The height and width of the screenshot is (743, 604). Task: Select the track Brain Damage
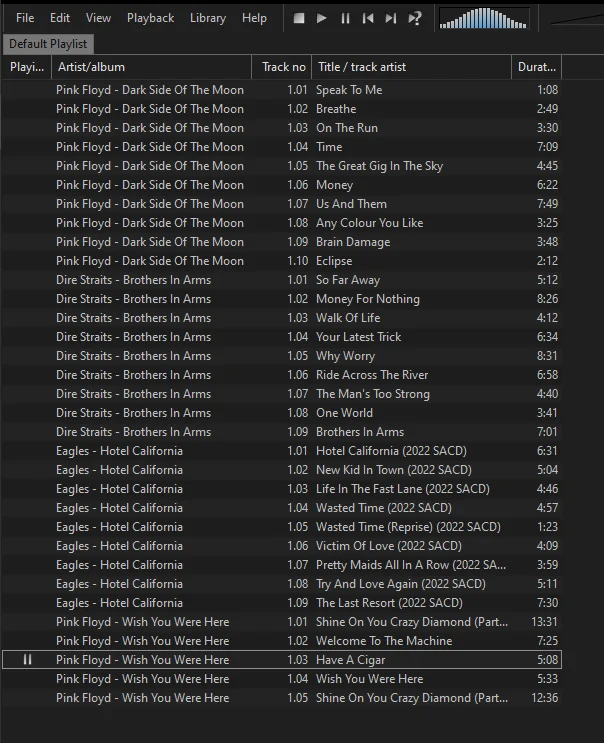(282, 242)
